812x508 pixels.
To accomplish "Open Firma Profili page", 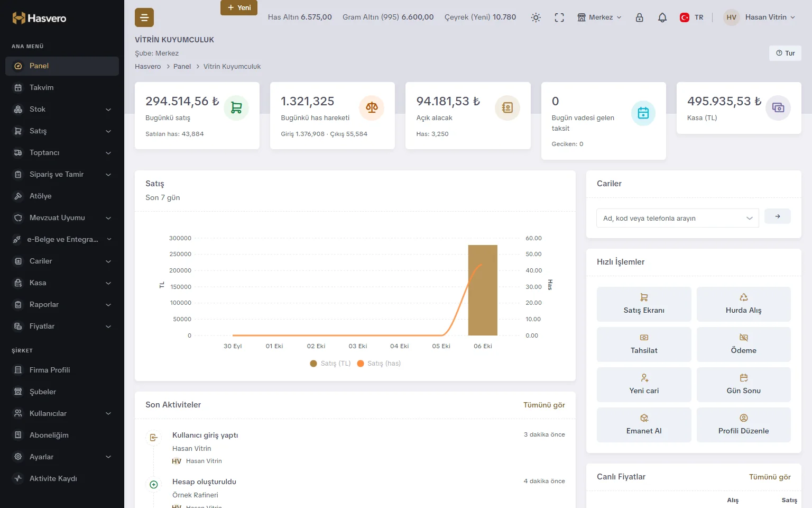I will 62,370.
